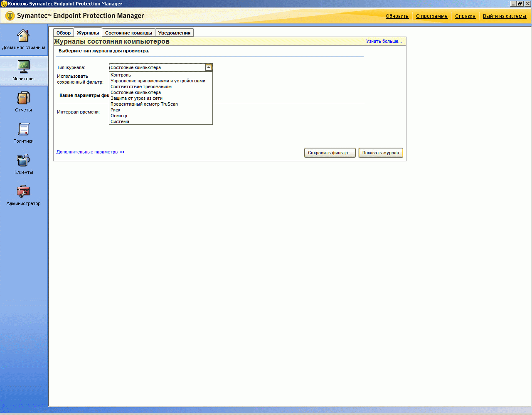Minimize the console window
The image size is (532, 415).
(513, 4)
